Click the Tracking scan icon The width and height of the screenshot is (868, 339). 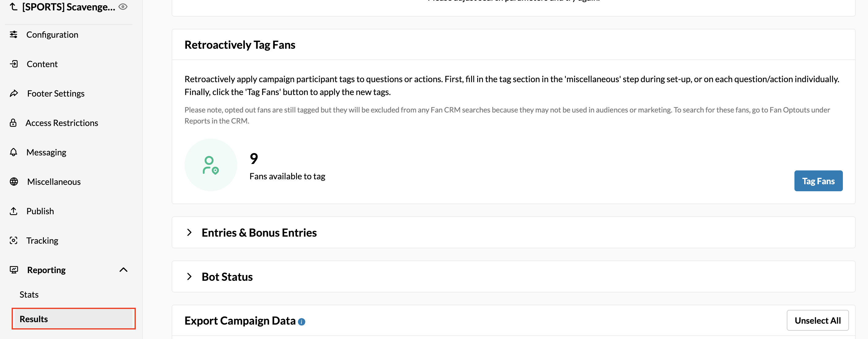[x=13, y=240]
